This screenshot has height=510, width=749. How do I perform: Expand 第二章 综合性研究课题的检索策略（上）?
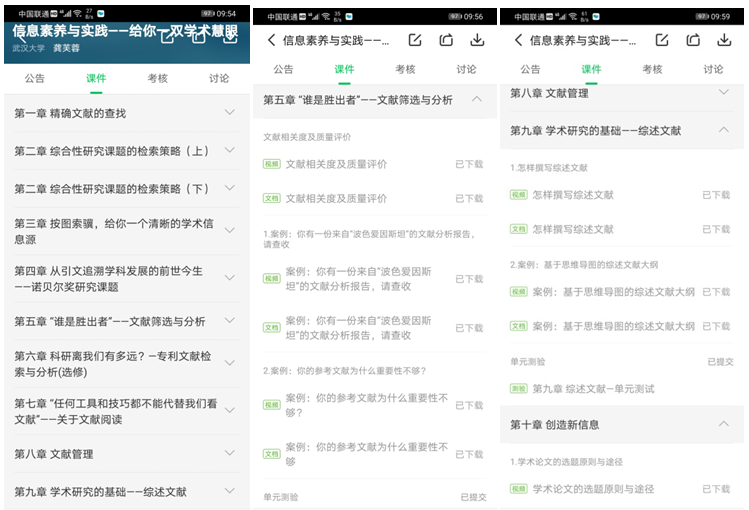tap(230, 150)
